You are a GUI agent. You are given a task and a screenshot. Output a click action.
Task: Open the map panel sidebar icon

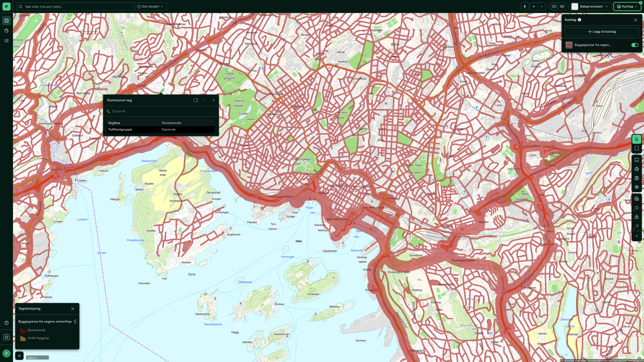click(7, 21)
